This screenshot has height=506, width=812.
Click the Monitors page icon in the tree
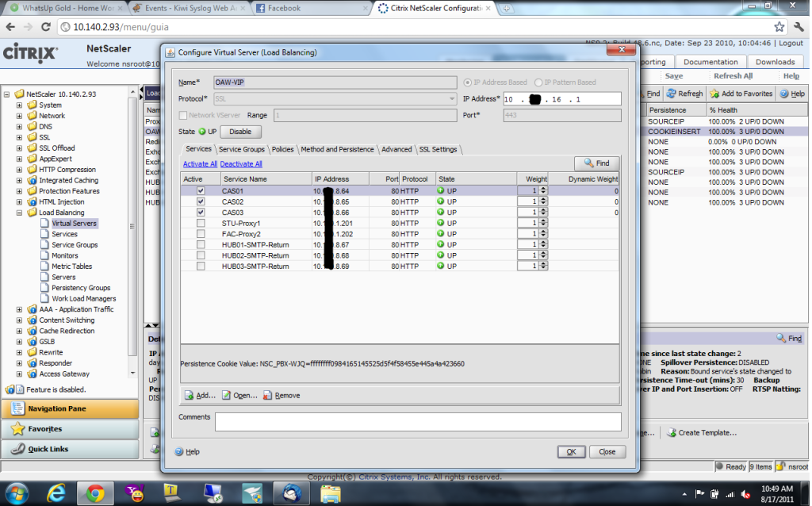[x=45, y=255]
